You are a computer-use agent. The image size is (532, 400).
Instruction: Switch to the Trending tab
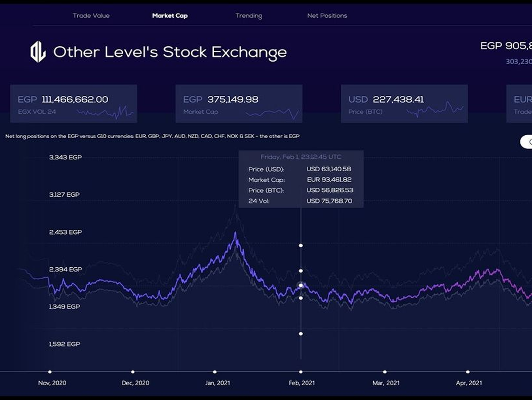(x=249, y=16)
